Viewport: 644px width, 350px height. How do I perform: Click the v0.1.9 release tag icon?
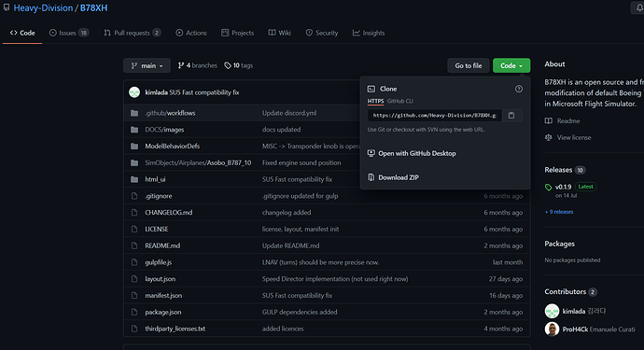click(x=548, y=187)
